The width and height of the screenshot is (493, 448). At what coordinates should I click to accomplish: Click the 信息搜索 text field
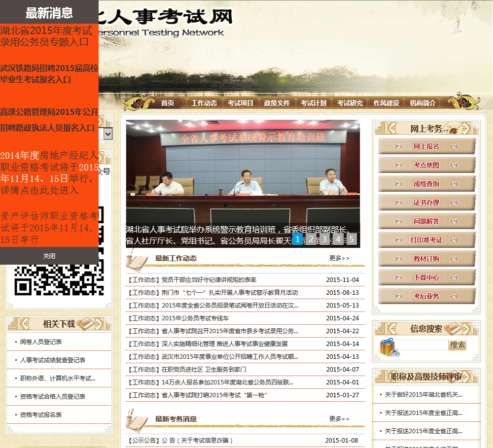click(x=422, y=345)
